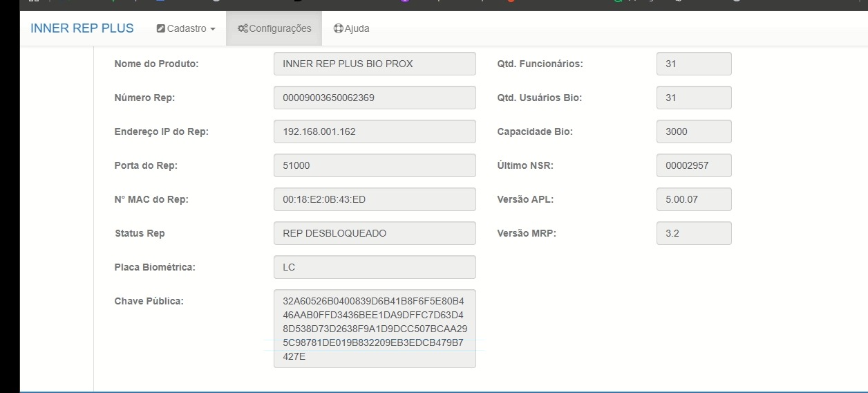Click the gears icon beside Configurações
Screen dimensions: 868x393
pyautogui.click(x=242, y=29)
